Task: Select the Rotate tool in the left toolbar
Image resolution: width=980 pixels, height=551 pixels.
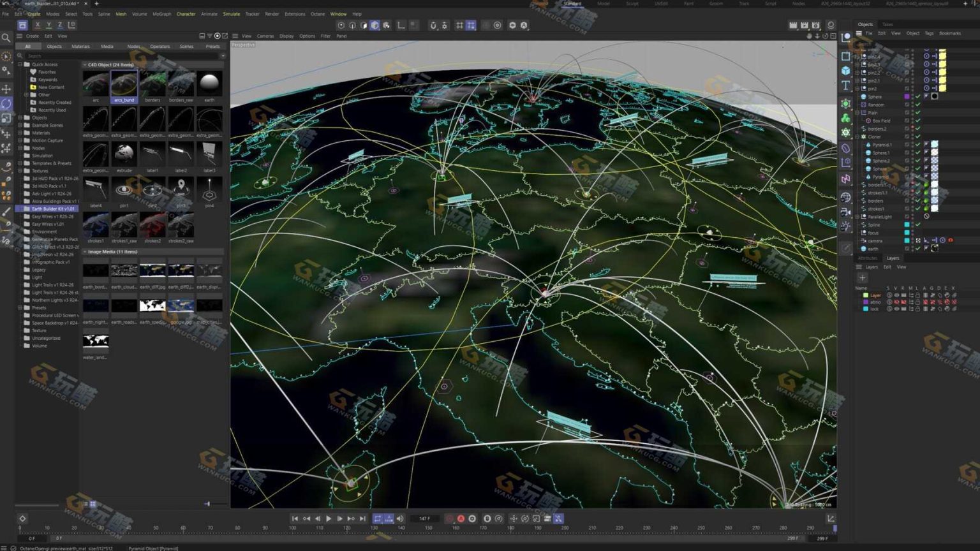Action: pyautogui.click(x=6, y=102)
